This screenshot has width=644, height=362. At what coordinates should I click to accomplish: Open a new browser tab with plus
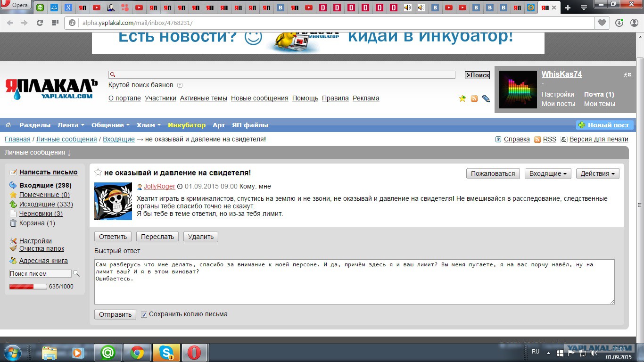[568, 8]
